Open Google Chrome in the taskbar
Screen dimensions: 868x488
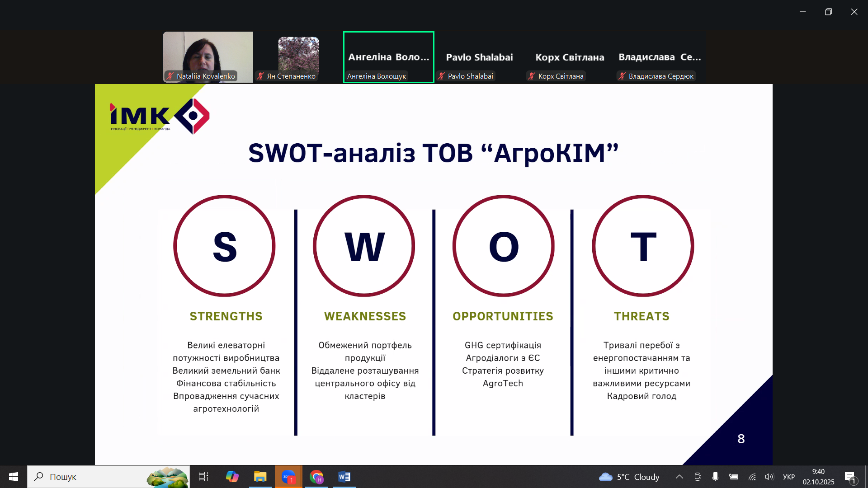(316, 477)
